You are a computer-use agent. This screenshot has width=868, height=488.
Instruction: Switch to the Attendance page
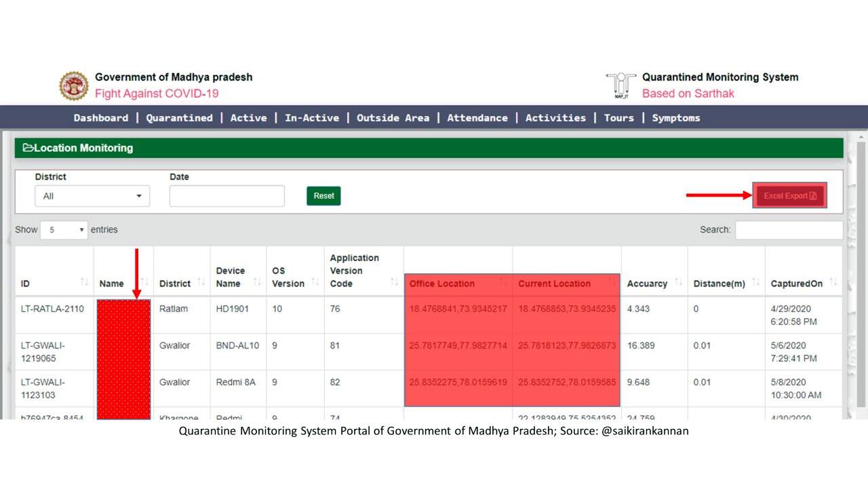pos(477,118)
